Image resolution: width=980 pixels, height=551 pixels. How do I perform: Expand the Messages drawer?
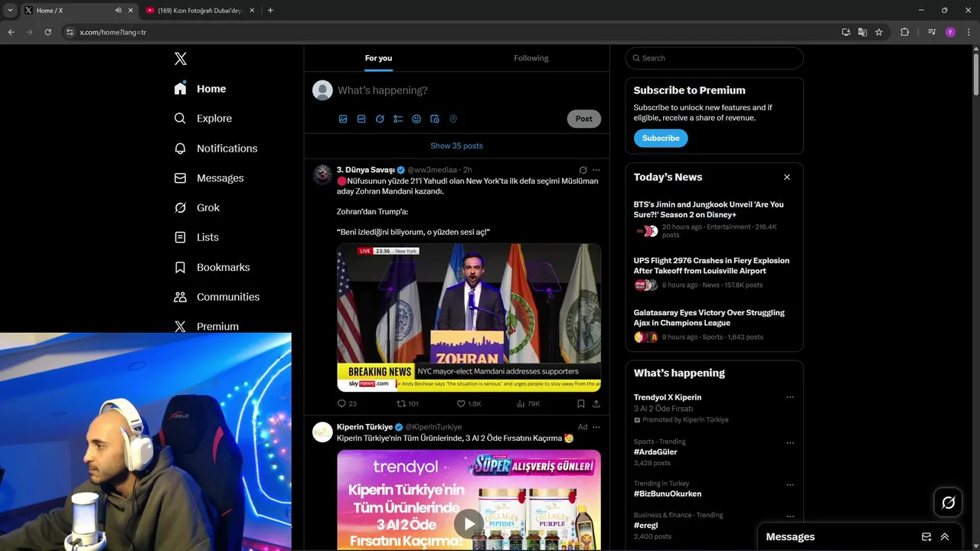tap(945, 537)
